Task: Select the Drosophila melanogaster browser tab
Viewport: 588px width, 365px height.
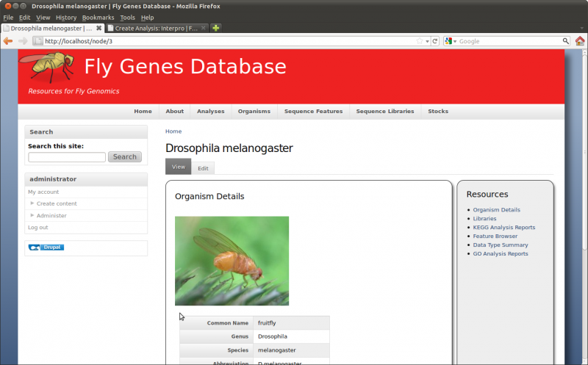Action: coord(51,28)
